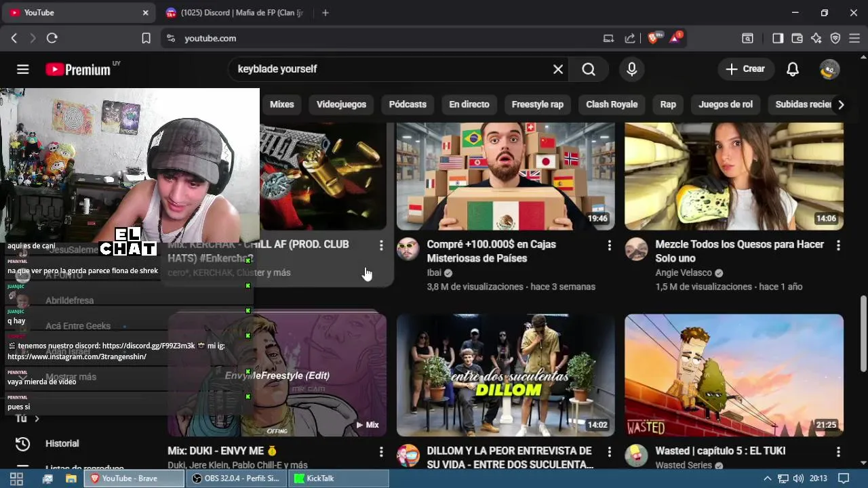
Task: Share this page via the share icon
Action: pos(630,39)
